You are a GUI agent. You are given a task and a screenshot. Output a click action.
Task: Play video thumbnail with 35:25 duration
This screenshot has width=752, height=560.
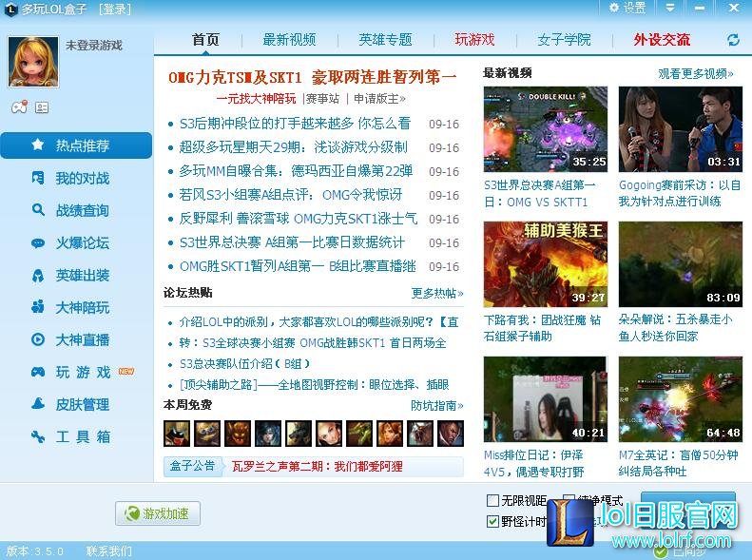point(546,129)
